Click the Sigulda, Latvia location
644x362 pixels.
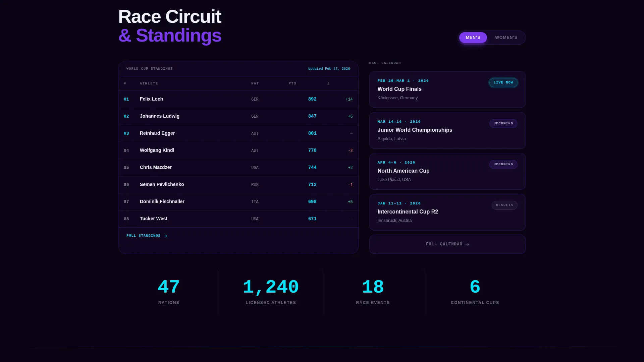[391, 139]
